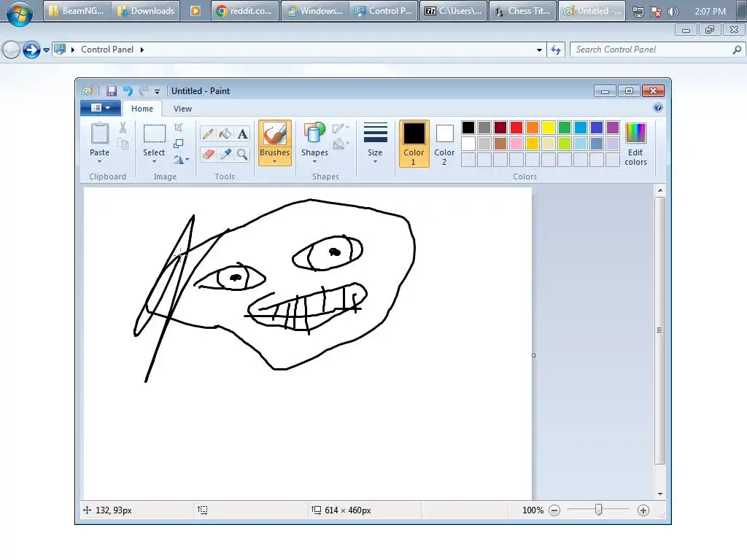Click the Search Control Panel field

tap(657, 50)
